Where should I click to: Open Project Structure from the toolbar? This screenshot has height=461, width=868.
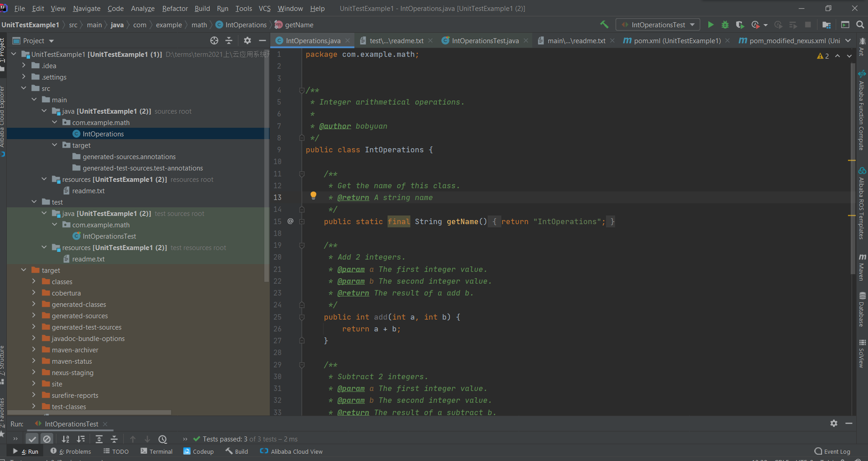(827, 25)
